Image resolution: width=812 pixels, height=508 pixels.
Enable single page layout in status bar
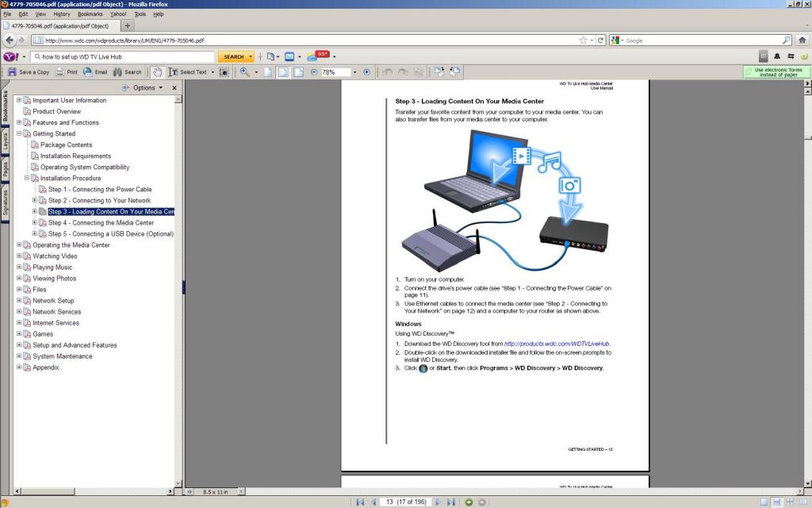point(764,502)
